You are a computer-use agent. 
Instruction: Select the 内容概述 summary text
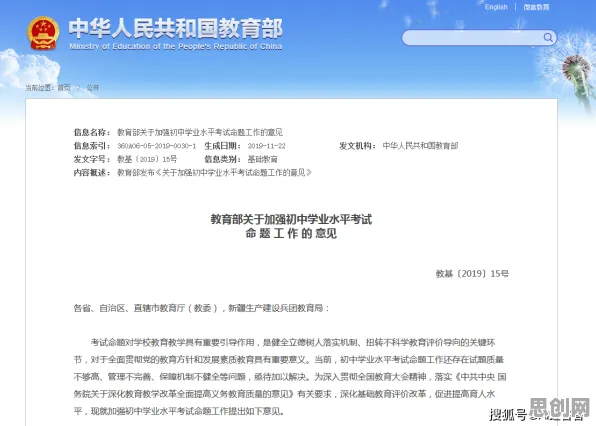point(214,173)
